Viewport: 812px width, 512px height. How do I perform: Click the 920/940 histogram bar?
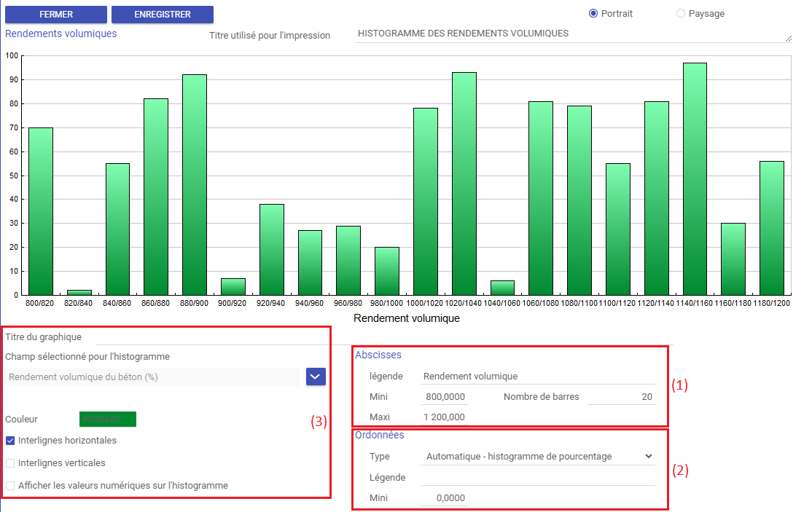coord(271,250)
